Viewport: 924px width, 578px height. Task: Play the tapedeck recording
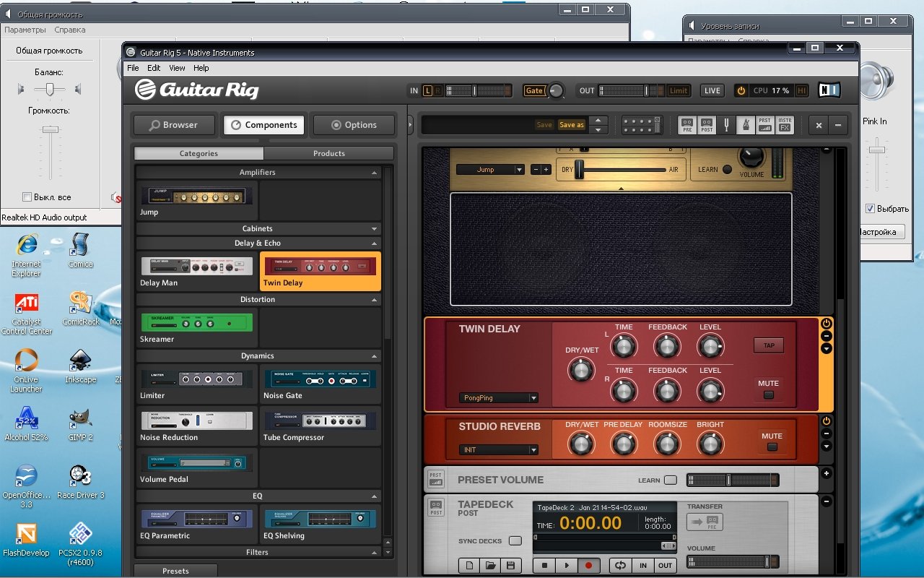(567, 566)
